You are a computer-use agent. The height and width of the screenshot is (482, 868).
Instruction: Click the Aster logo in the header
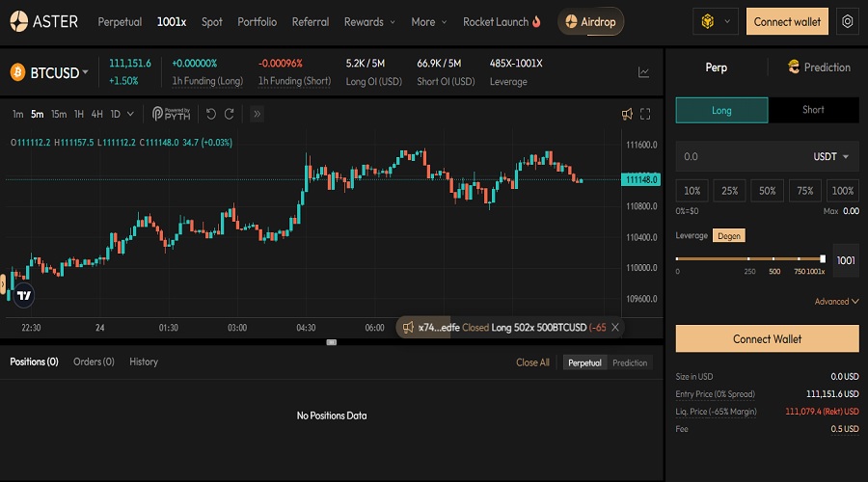pyautogui.click(x=44, y=21)
